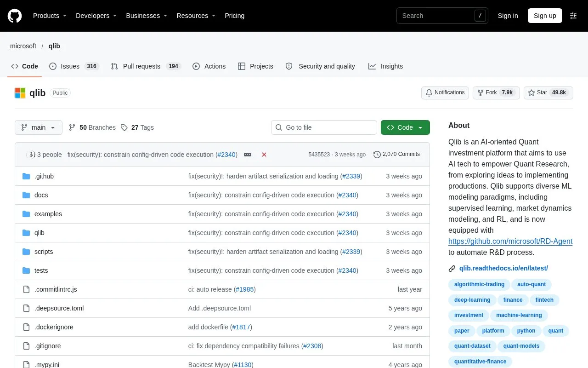588x368 pixels.
Task: Expand the green Code dropdown button
Action: tap(405, 127)
